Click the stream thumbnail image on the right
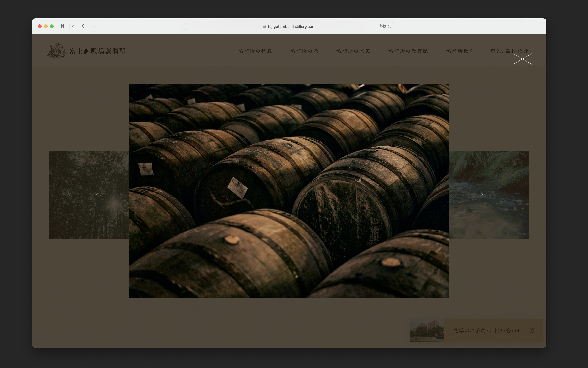 tap(489, 195)
